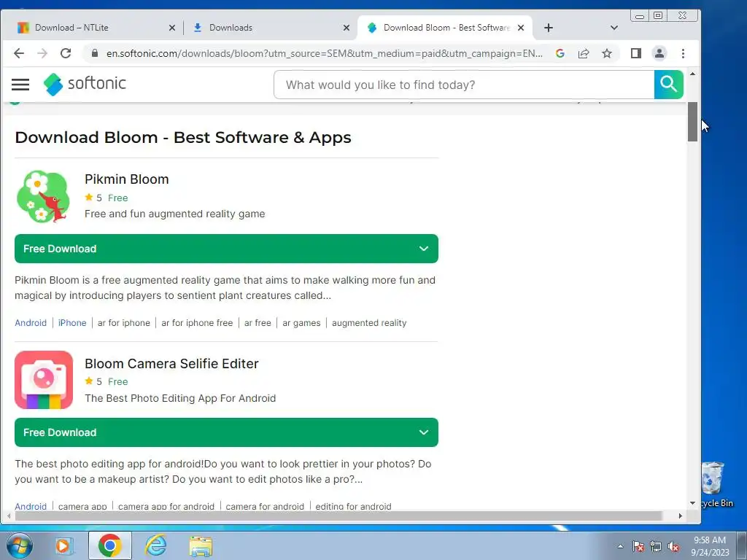This screenshot has width=747, height=560.
Task: Close the Download – NTLite tab
Action: pos(172,28)
